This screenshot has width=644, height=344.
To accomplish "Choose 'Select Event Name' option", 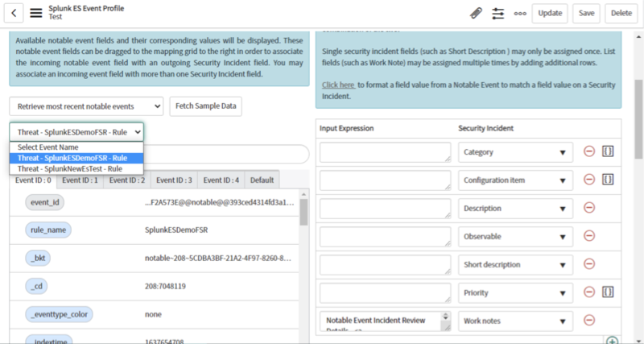I will click(x=76, y=147).
